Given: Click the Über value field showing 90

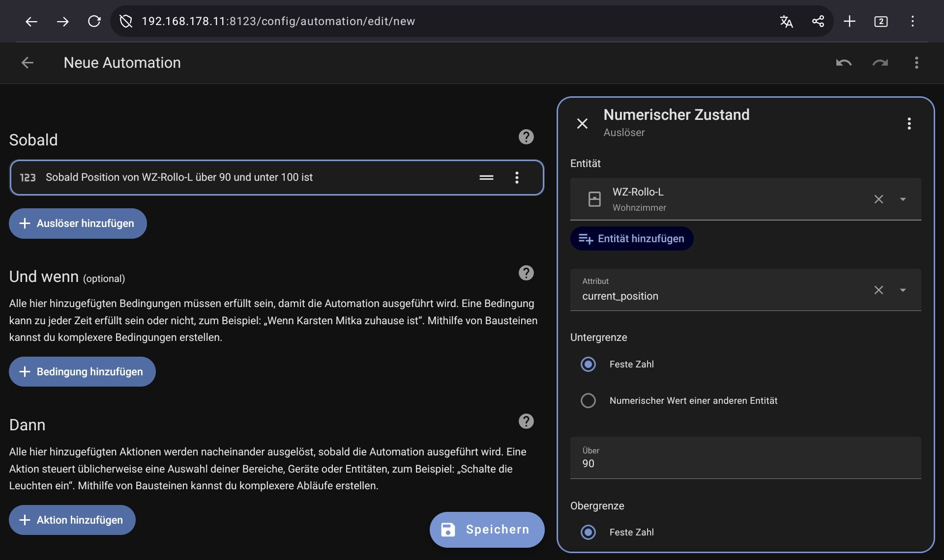Looking at the screenshot, I should click(x=745, y=463).
